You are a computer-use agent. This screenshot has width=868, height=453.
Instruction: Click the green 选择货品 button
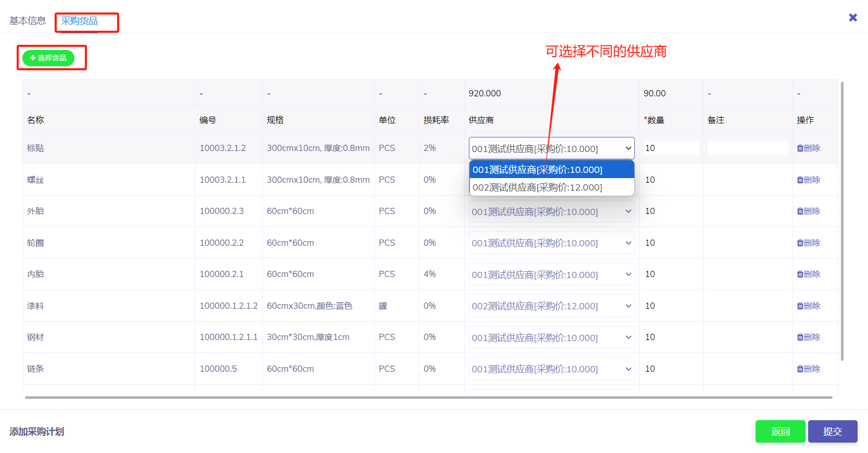(48, 58)
